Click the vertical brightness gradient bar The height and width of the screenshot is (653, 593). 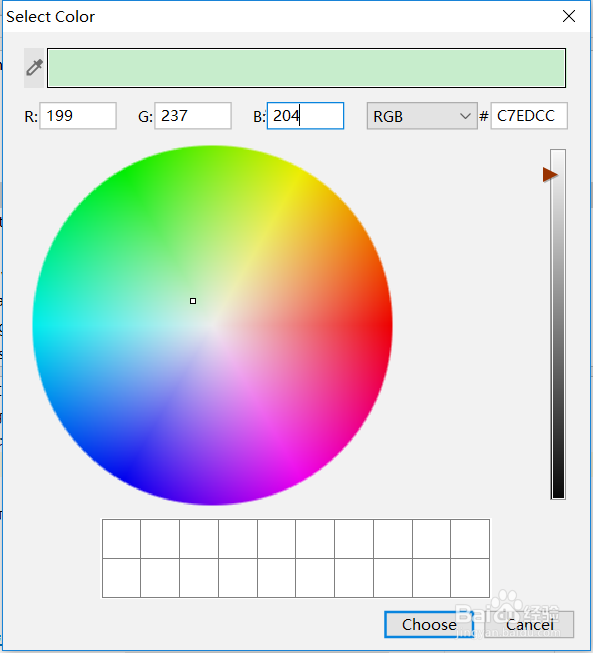tap(558, 324)
